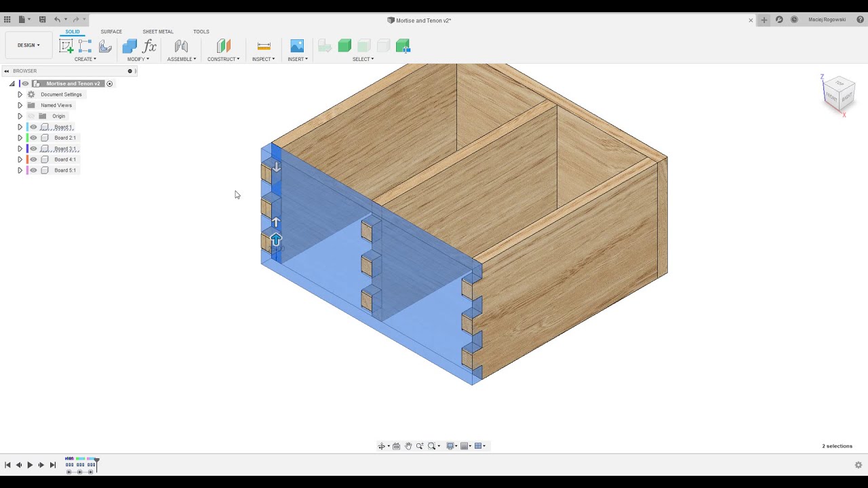Show the hidden Origin folder
This screenshot has height=488, width=868.
pos(31,116)
